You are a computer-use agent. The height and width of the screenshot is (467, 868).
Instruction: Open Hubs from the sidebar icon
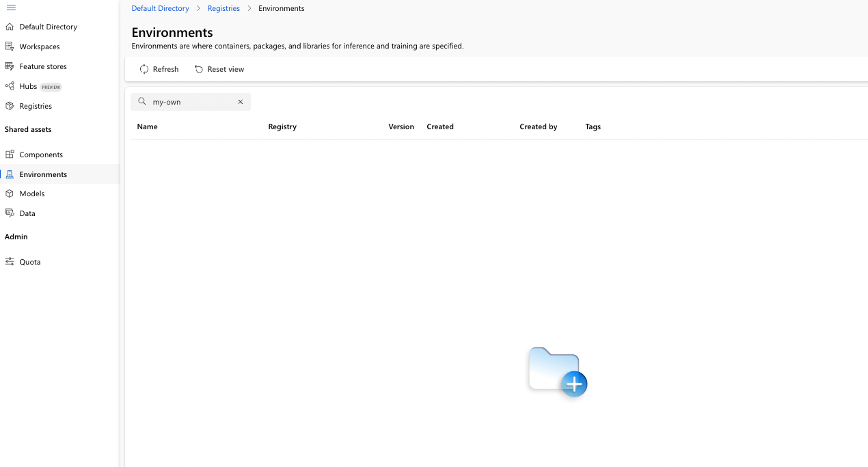(10, 85)
